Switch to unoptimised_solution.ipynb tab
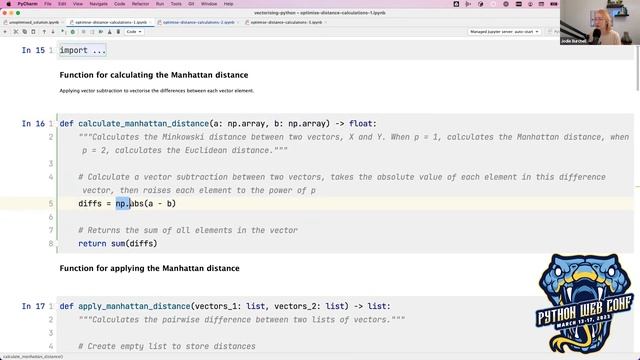The image size is (640, 360). click(32, 22)
